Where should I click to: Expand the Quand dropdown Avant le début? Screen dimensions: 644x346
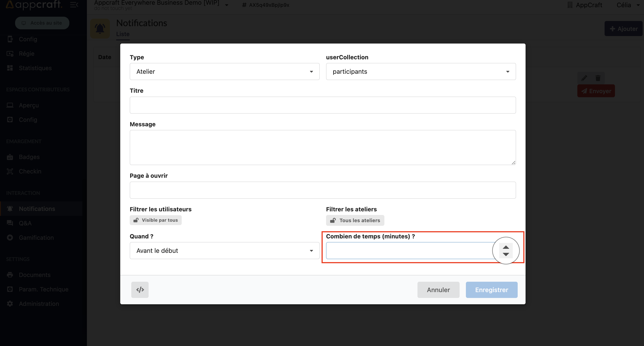[224, 251]
